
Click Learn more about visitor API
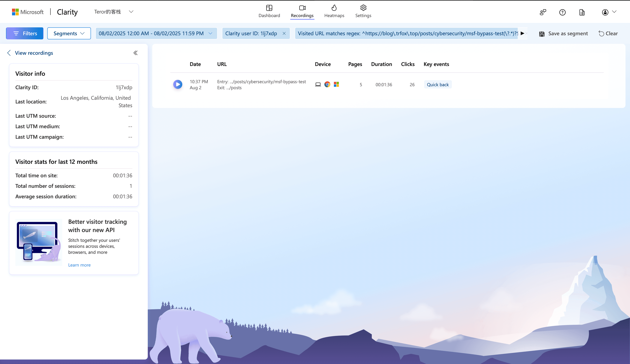(x=79, y=265)
